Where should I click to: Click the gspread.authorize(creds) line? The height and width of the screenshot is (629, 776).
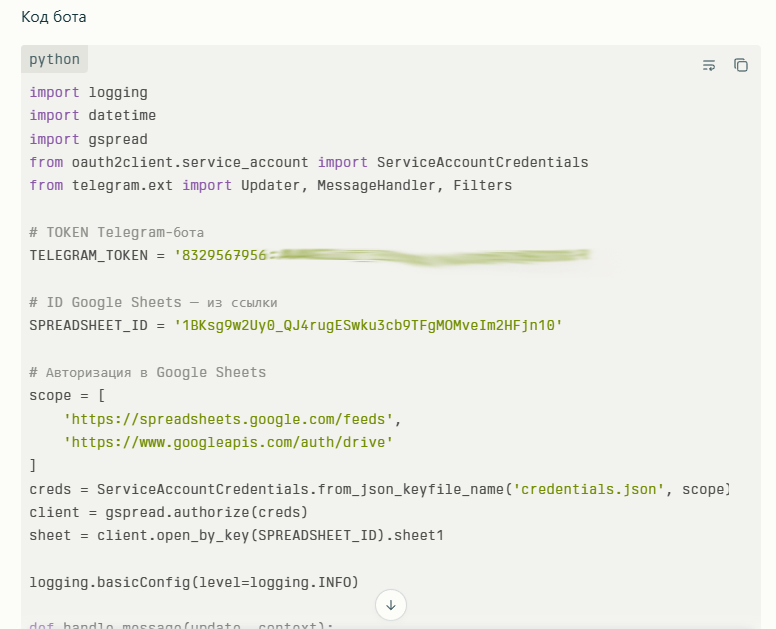(168, 512)
